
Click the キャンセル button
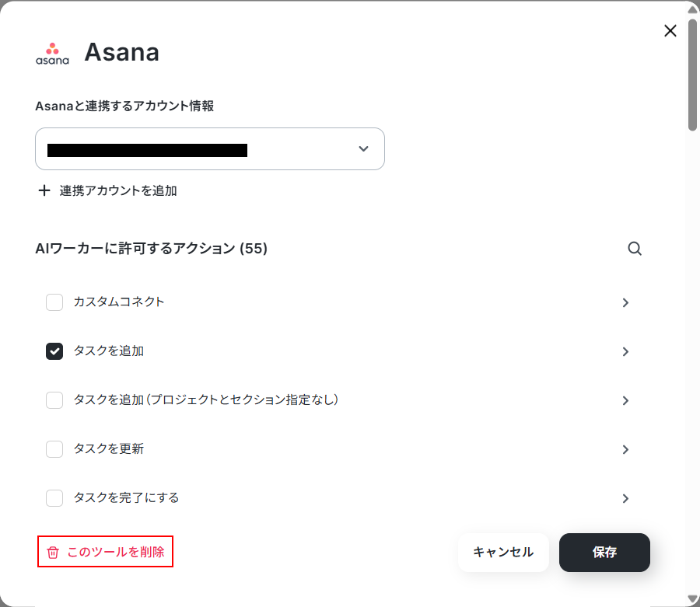pos(503,552)
